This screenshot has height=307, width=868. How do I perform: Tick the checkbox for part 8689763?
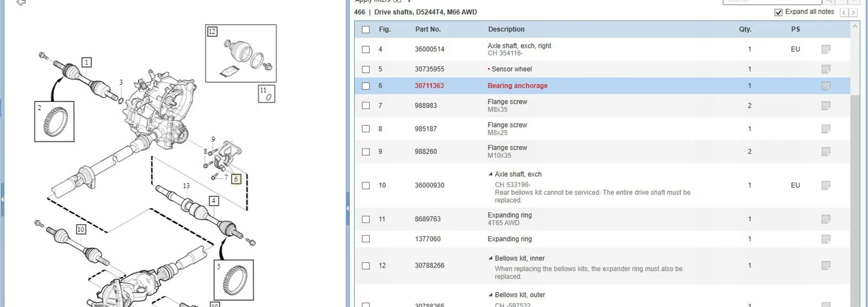[x=366, y=219]
